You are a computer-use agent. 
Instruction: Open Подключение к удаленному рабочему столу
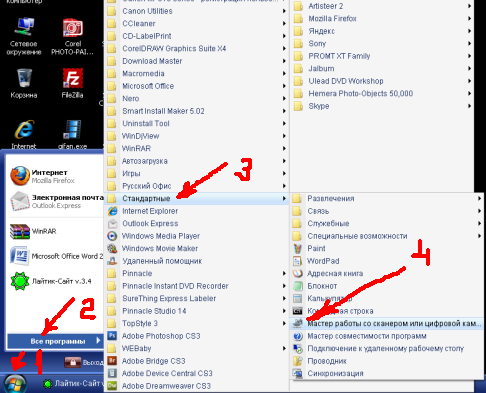click(x=387, y=348)
